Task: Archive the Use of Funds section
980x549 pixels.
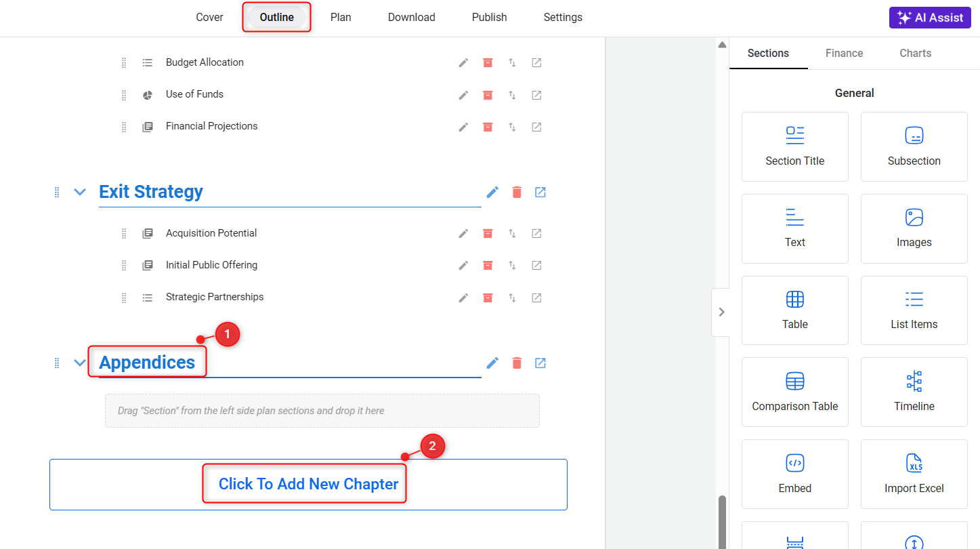Action: (x=488, y=95)
